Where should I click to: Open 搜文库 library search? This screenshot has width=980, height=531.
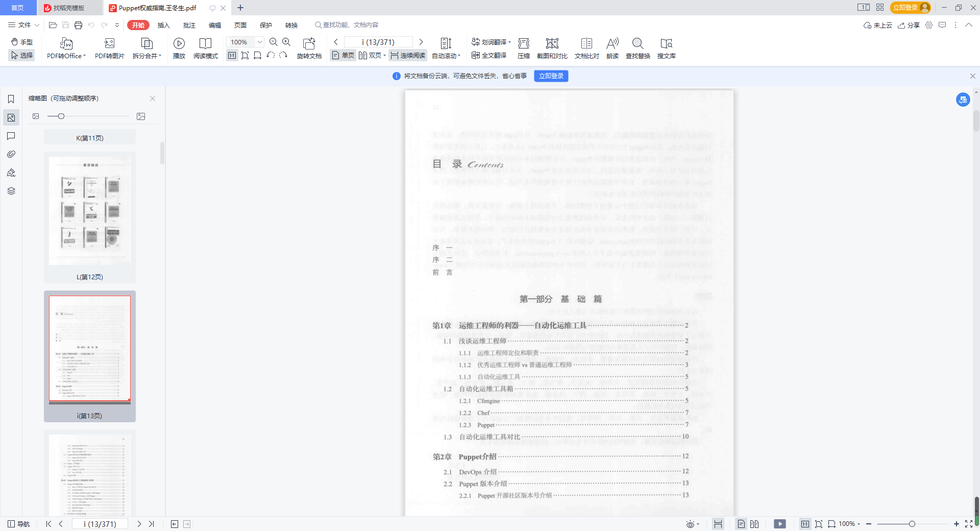(x=667, y=49)
